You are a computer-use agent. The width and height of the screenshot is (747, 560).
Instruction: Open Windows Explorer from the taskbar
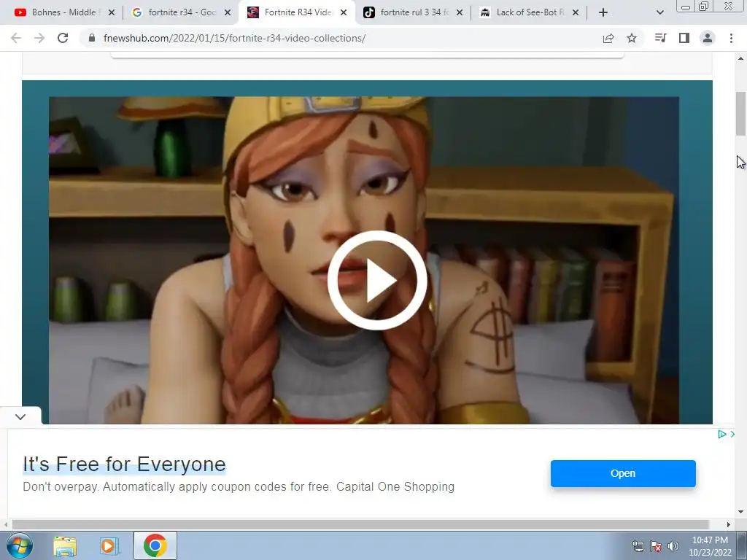point(65,545)
